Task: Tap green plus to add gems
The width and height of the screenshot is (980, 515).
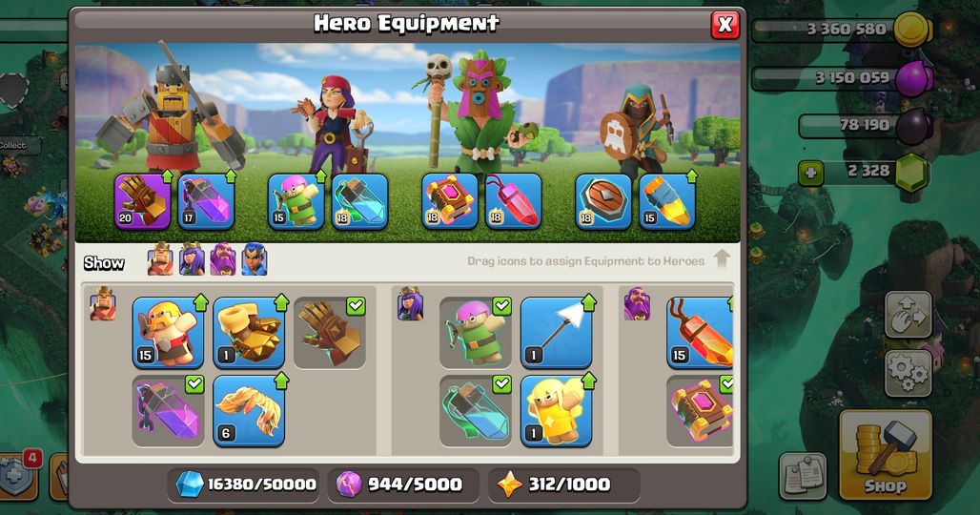Action: click(x=810, y=172)
